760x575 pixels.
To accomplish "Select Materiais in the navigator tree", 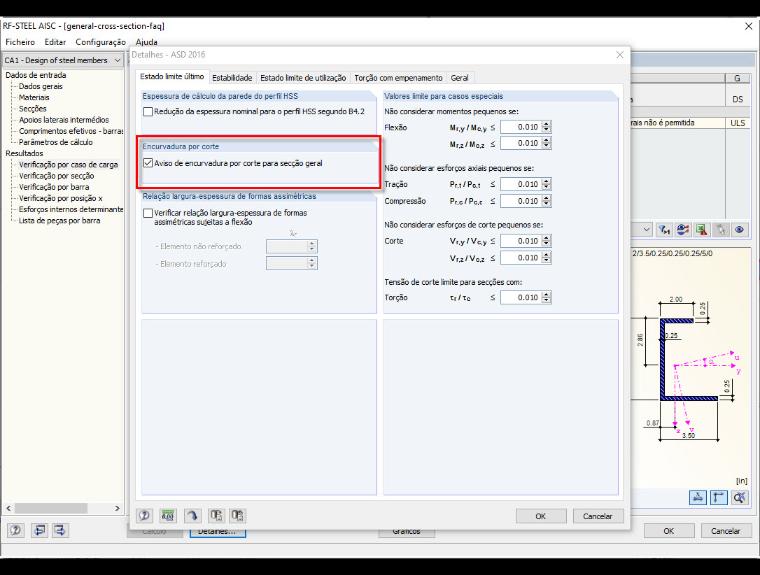I will coord(34,97).
